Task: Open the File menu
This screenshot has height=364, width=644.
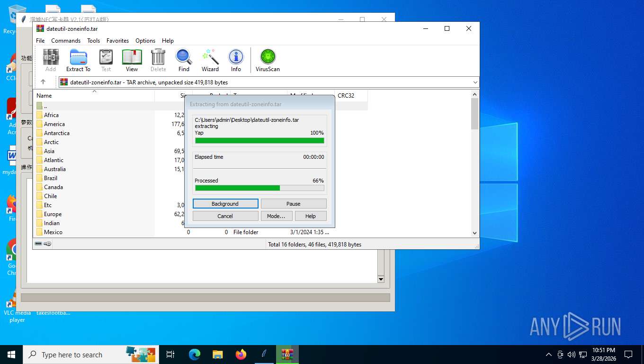Action: 40,41
